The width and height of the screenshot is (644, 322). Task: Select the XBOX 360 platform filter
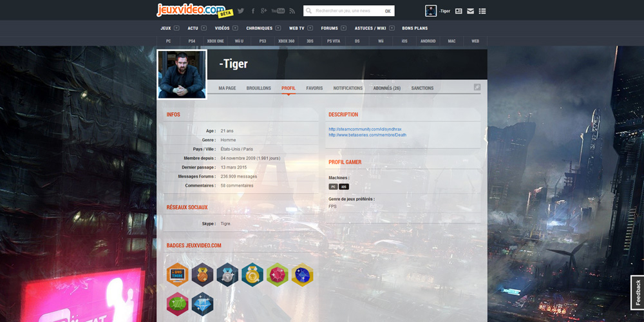pos(287,41)
